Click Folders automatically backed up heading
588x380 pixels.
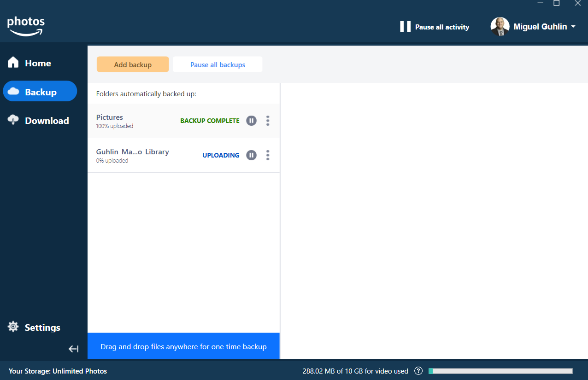pos(146,94)
